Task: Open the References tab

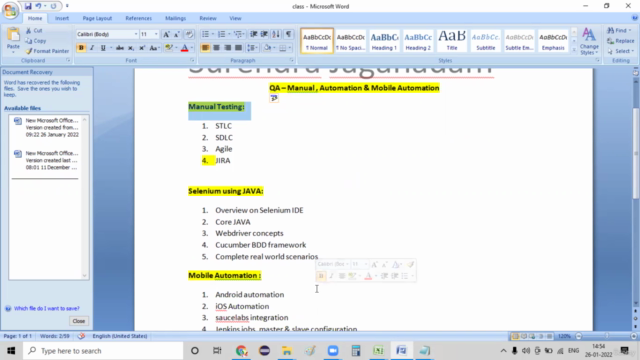Action: click(x=138, y=18)
